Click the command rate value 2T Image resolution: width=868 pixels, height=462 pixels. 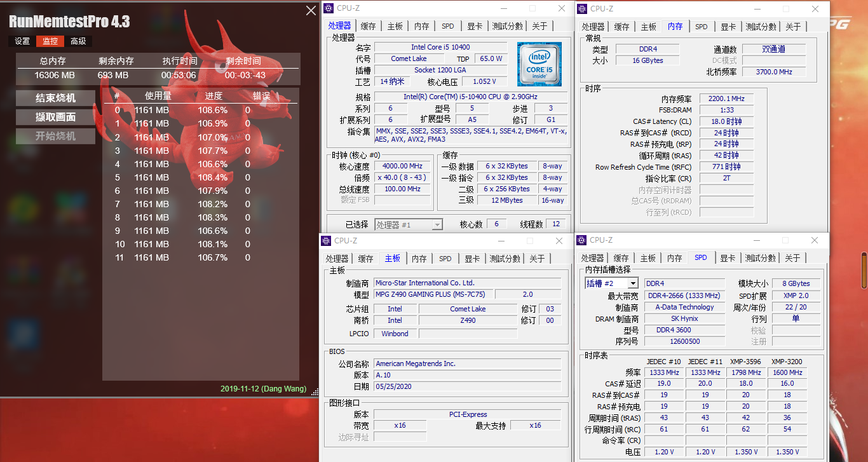(x=726, y=179)
